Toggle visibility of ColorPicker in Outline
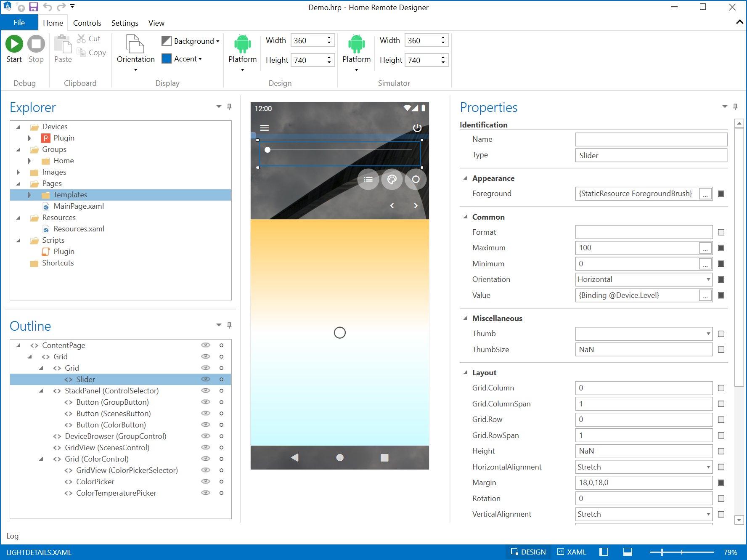747x560 pixels. pyautogui.click(x=205, y=481)
